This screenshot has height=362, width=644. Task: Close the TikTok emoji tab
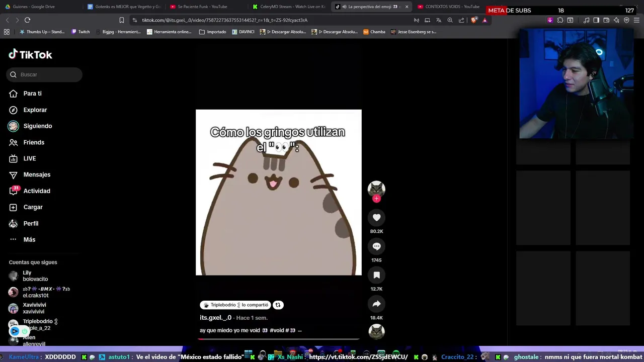(407, 7)
